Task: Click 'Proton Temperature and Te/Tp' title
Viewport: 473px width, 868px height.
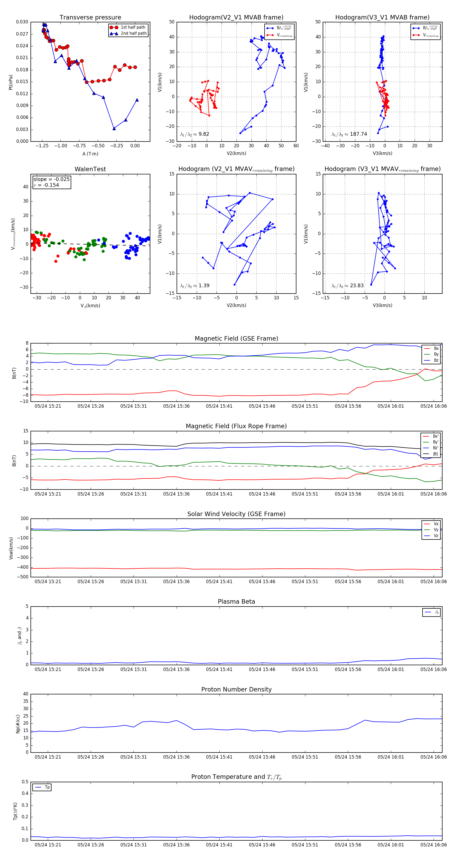Action: coord(236,777)
